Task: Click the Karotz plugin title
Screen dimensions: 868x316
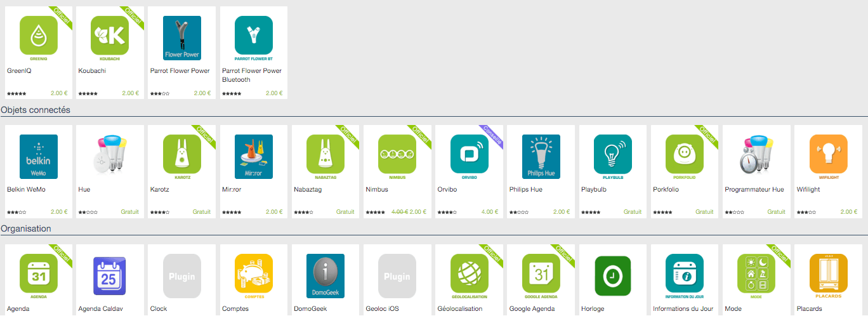Action: click(160, 190)
